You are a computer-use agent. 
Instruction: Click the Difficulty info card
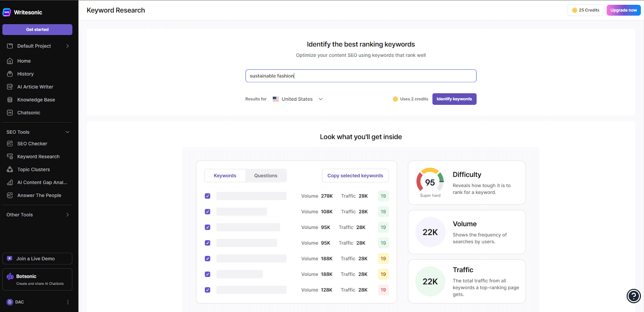[x=467, y=183]
